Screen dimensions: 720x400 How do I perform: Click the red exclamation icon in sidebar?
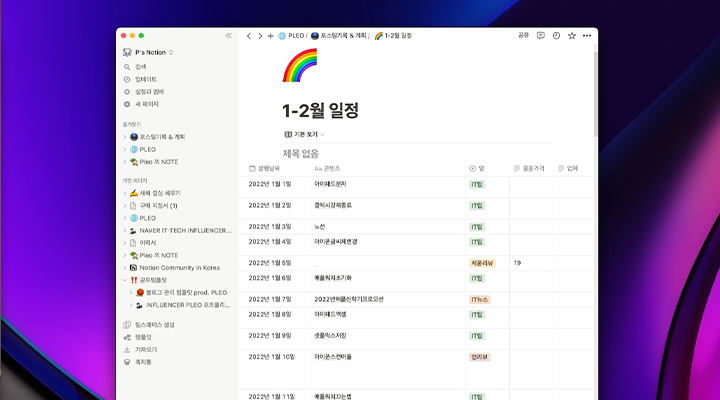[x=134, y=280]
